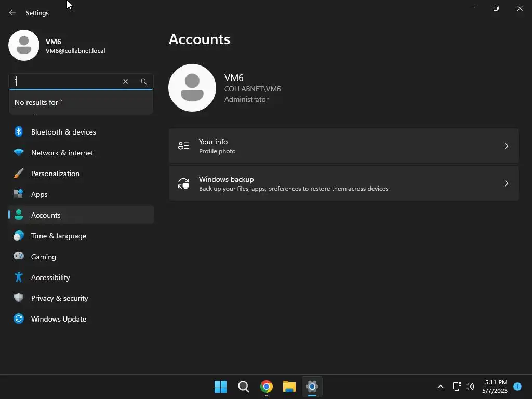Open the notification badge in the taskbar
The width and height of the screenshot is (532, 399).
pos(517,387)
